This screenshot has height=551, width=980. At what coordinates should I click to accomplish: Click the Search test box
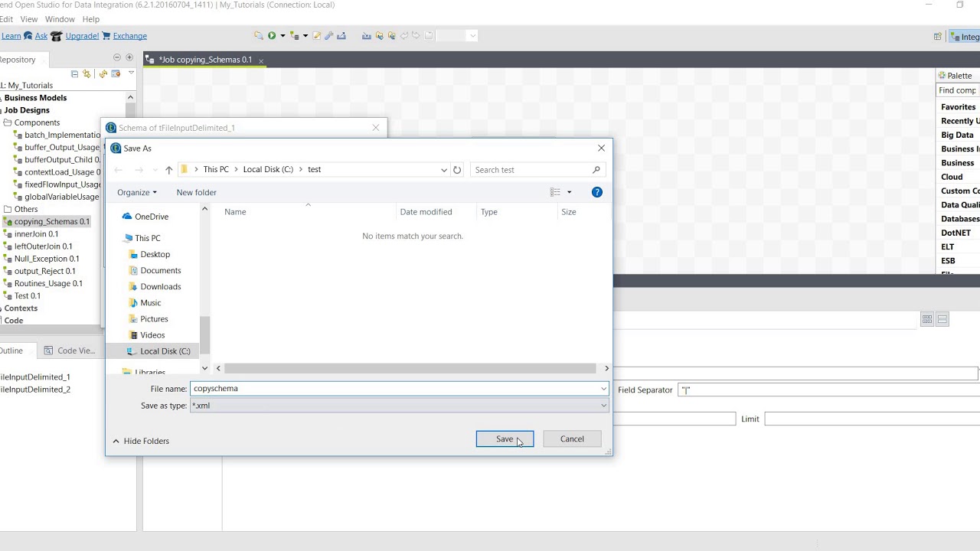pos(537,170)
